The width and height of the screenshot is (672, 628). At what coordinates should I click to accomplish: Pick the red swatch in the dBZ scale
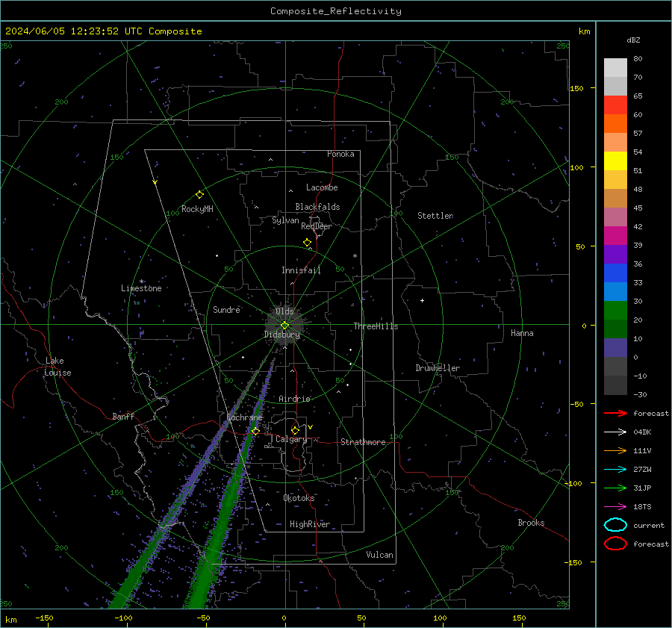pyautogui.click(x=615, y=105)
